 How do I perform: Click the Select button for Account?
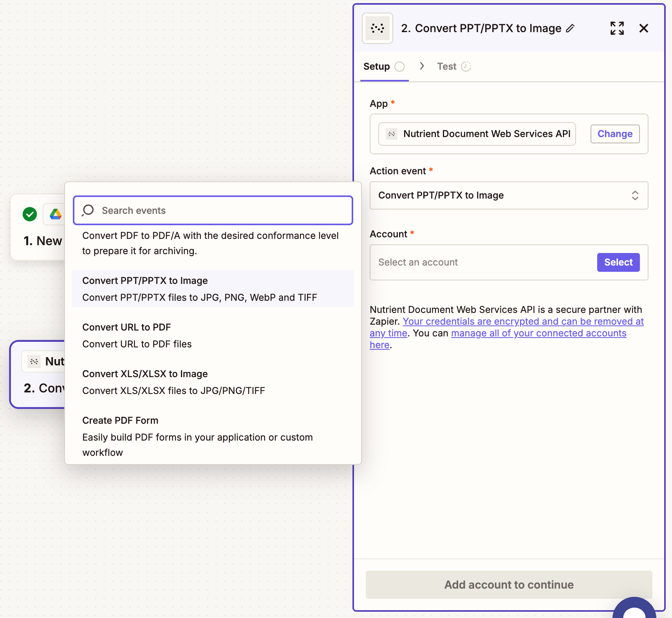point(618,262)
